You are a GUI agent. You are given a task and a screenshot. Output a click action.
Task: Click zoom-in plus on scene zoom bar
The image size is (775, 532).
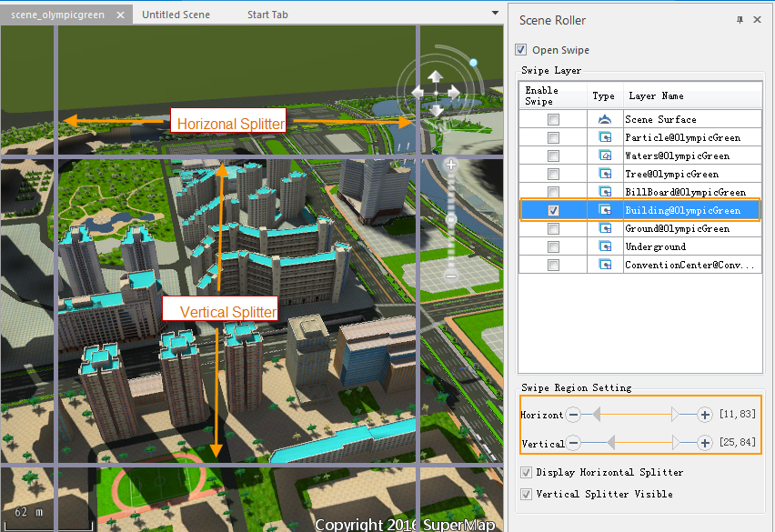click(x=450, y=165)
